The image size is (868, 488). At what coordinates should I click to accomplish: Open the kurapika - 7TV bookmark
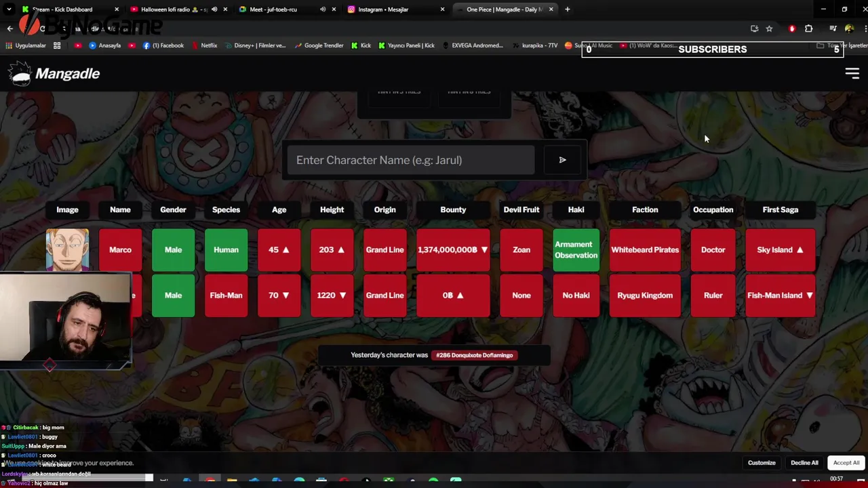[x=534, y=45]
